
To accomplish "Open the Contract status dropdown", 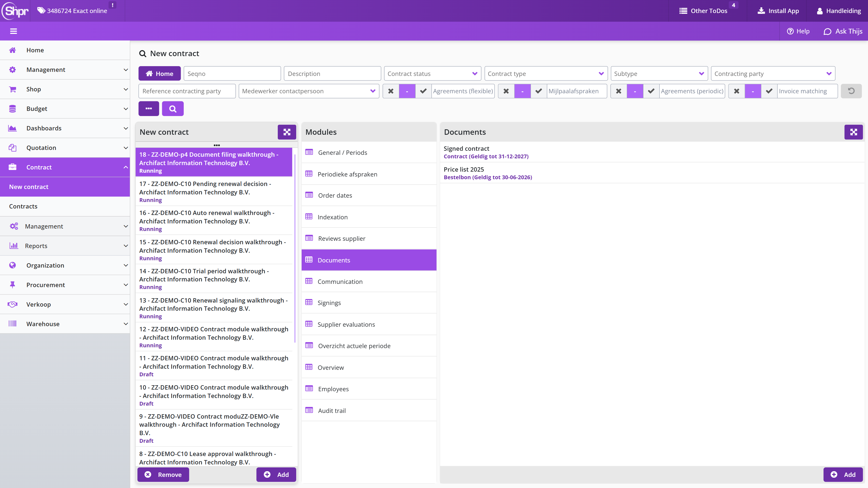I will [432, 73].
